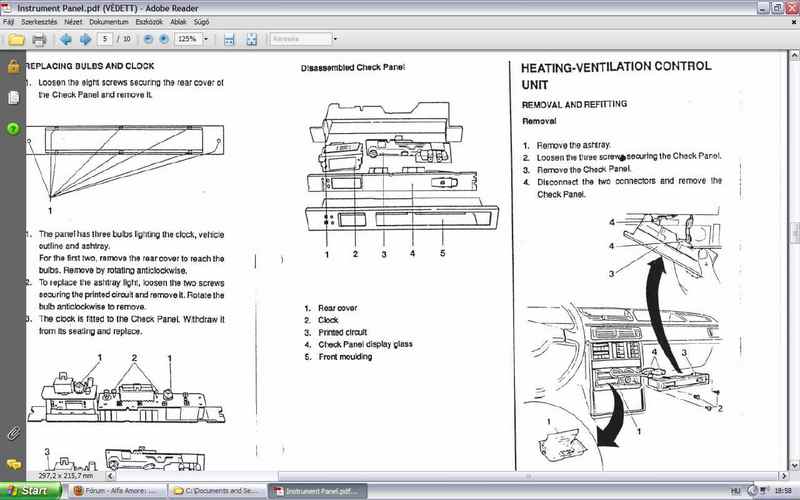Click the zoom in plus button
This screenshot has width=800, height=500.
[x=163, y=39]
